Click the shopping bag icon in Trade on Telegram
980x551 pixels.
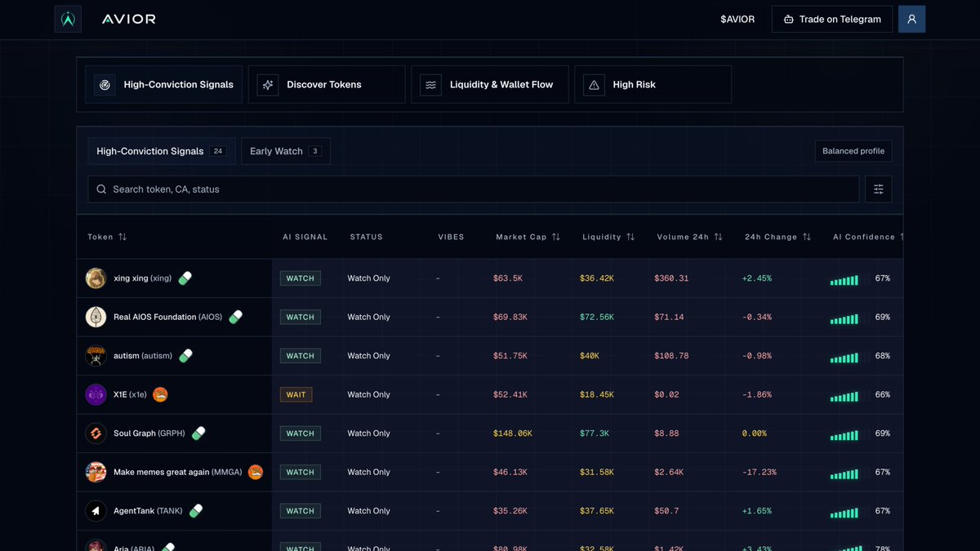pyautogui.click(x=788, y=20)
